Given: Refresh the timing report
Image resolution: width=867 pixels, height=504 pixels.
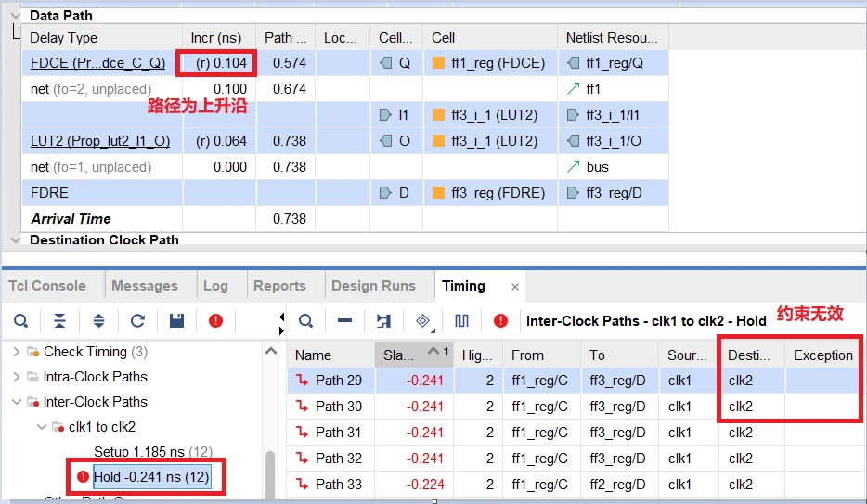Looking at the screenshot, I should pyautogui.click(x=137, y=320).
